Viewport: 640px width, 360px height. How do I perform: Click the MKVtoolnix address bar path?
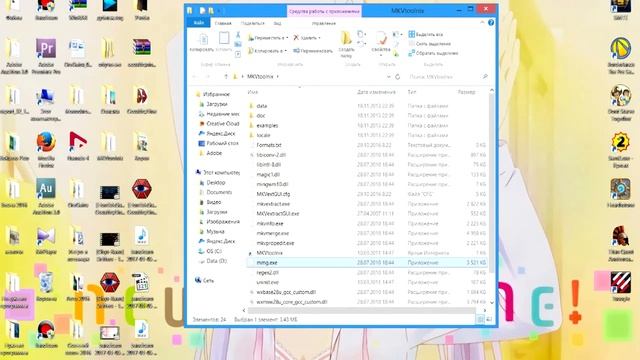(260, 76)
